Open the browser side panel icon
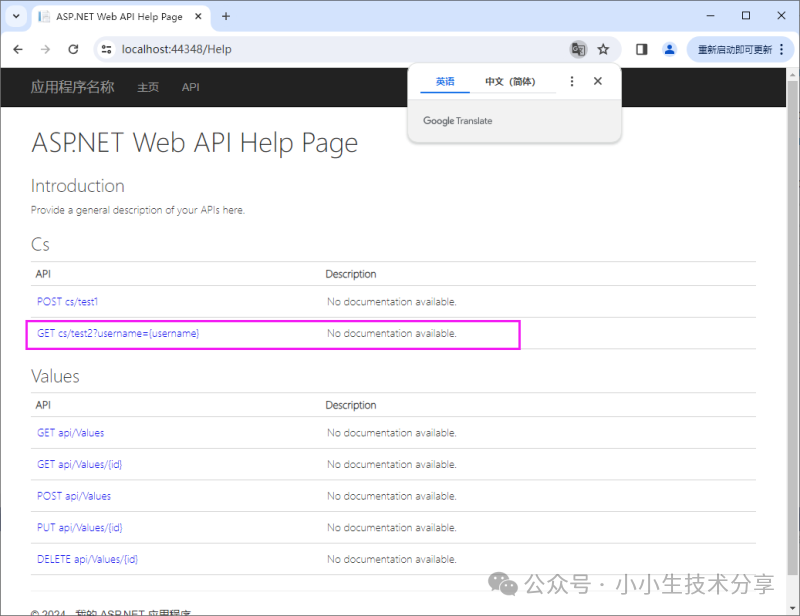This screenshot has width=800, height=616. [x=642, y=49]
